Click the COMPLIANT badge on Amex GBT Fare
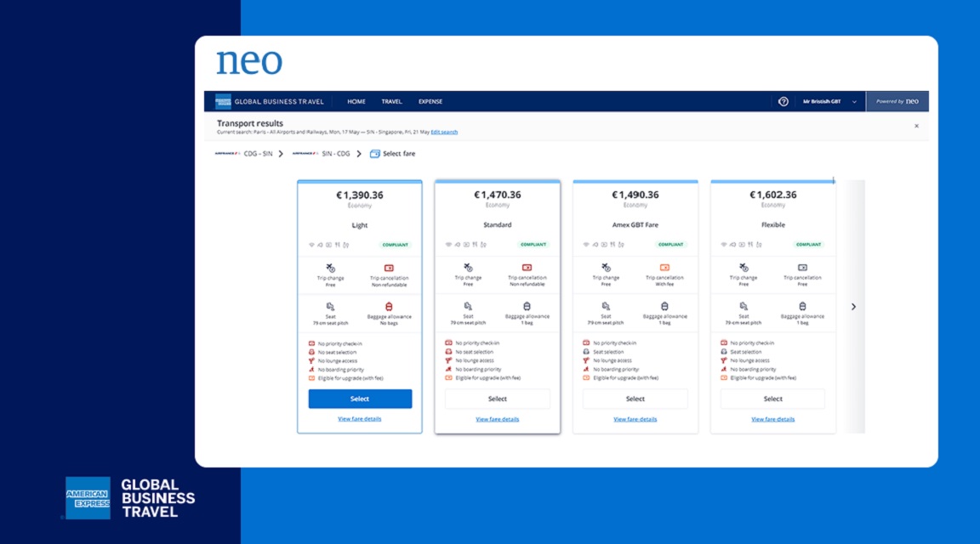Viewport: 980px width, 544px height. click(x=670, y=244)
